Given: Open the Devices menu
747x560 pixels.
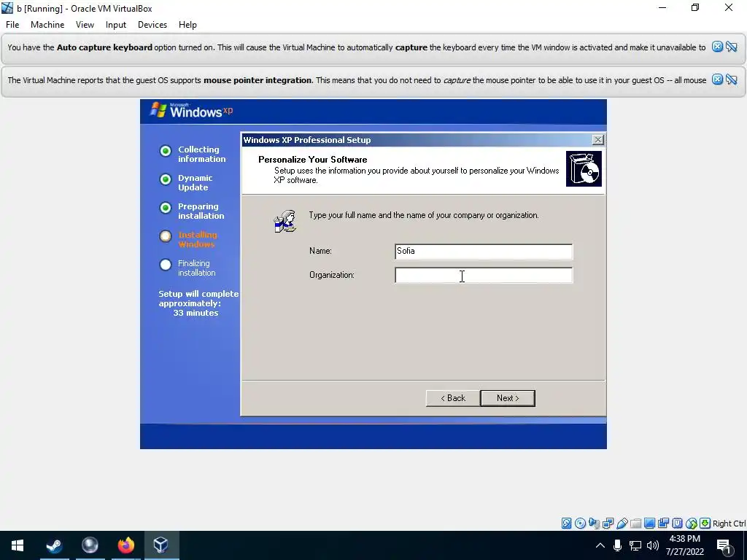Looking at the screenshot, I should click(152, 25).
